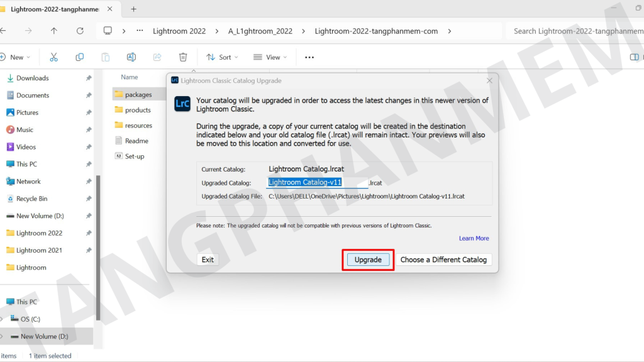Click Choose a Different Catalog button
644x362 pixels.
point(443,260)
